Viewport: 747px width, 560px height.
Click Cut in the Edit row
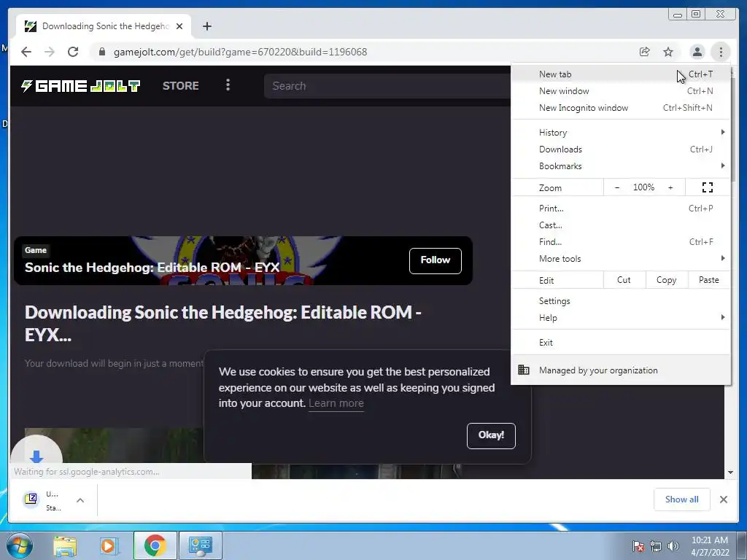coord(624,280)
